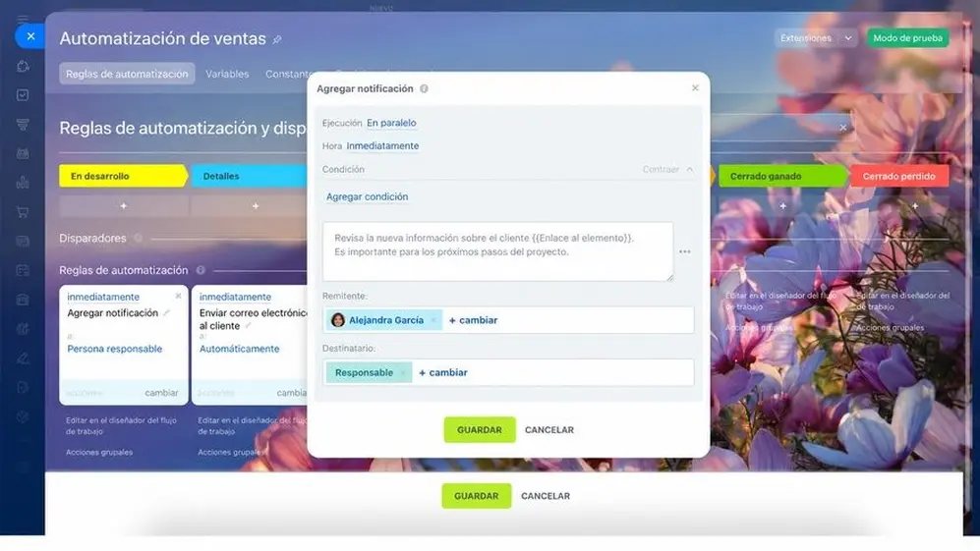Viewport: 980px width, 551px height.
Task: Add rule plus under En desarrollo stage
Action: [x=123, y=205]
